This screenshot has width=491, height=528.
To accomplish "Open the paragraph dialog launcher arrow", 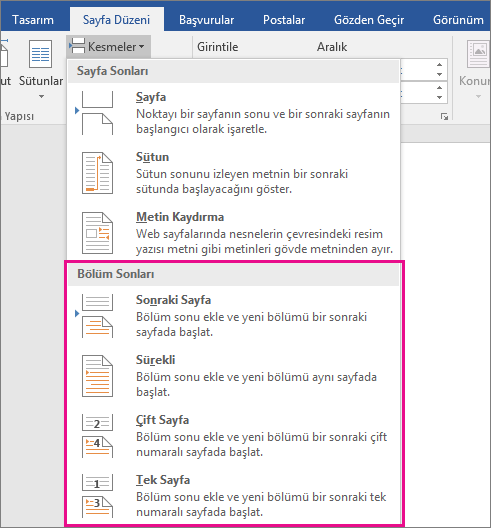I will pos(444,117).
